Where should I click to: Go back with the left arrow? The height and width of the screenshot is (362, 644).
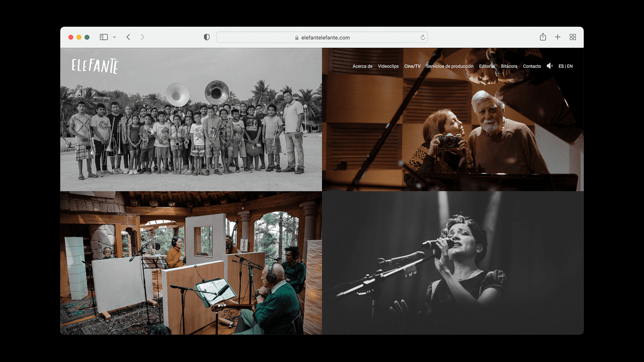(x=128, y=37)
